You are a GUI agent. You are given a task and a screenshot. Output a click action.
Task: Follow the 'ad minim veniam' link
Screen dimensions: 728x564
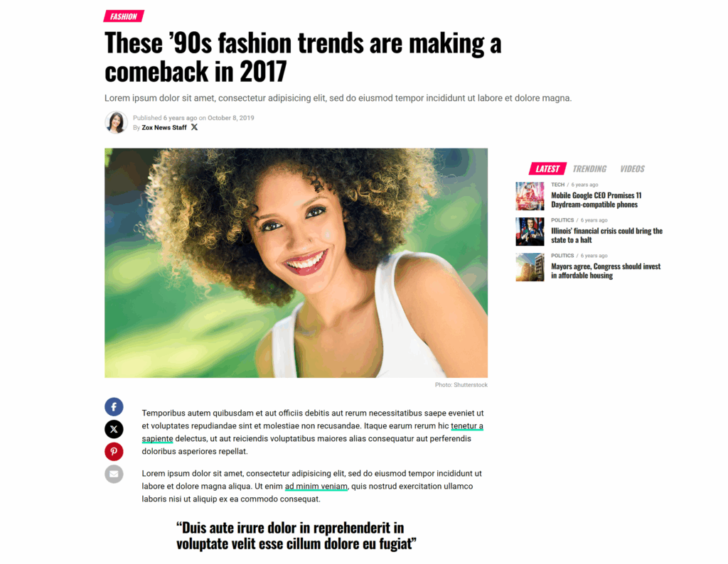coord(316,486)
